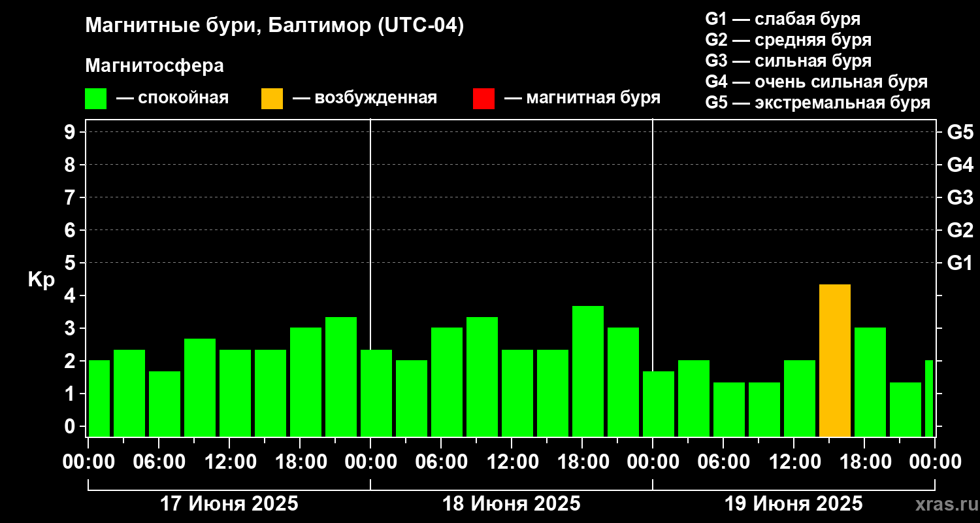The height and width of the screenshot is (523, 980).
Task: Click the 'G5' label on the right axis
Action: coord(960,132)
